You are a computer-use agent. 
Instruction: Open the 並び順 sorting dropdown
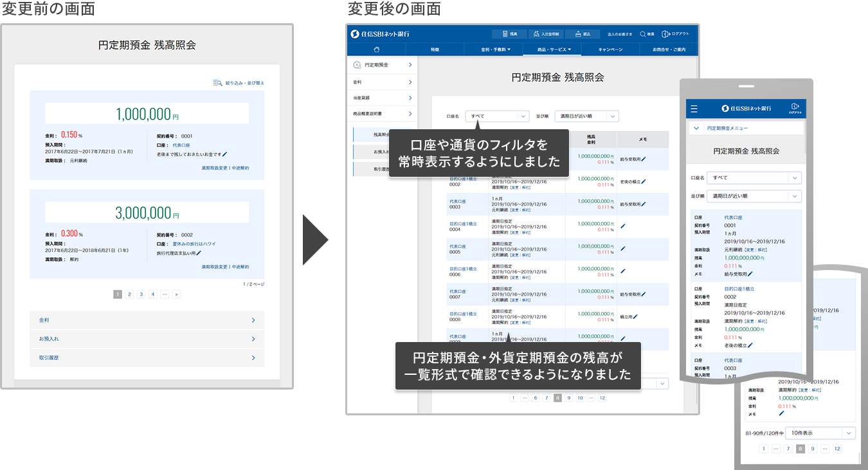tap(586, 116)
